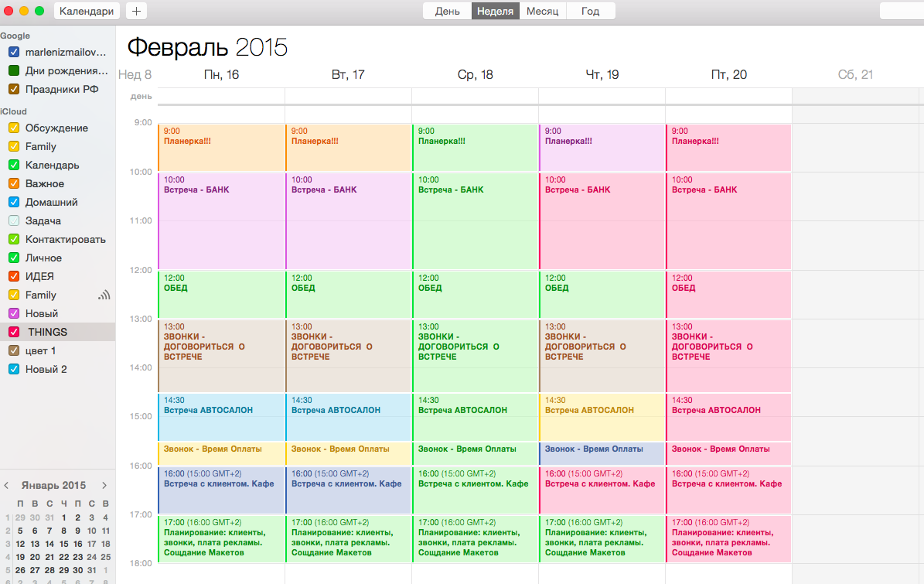The image size is (924, 584).
Task: Toggle the Новый calendar checkbox
Action: pyautogui.click(x=14, y=313)
